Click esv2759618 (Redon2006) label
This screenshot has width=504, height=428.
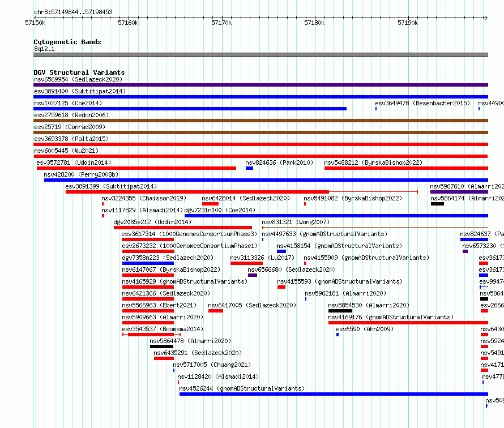(71, 115)
